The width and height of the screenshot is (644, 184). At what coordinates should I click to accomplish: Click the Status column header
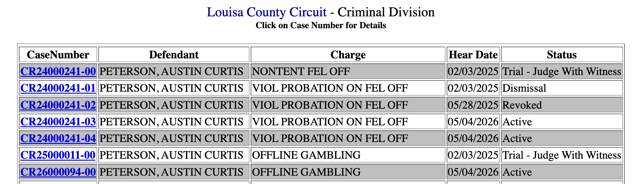click(x=562, y=54)
